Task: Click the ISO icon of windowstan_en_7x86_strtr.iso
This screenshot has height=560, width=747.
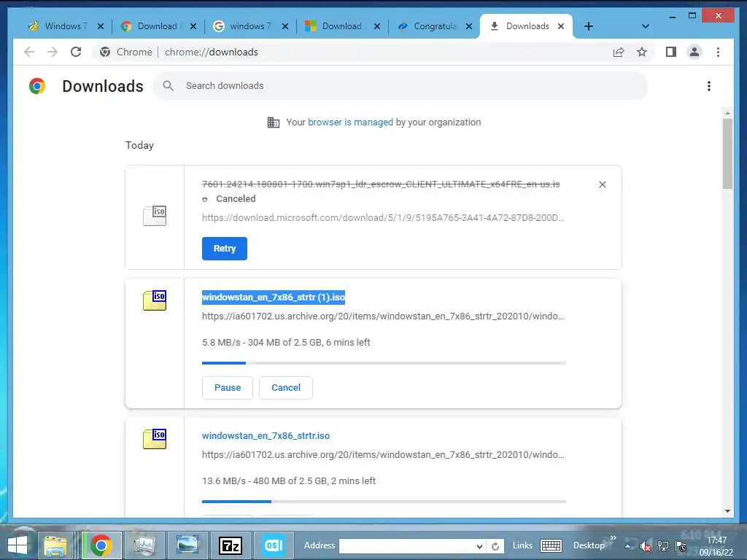Action: [x=155, y=439]
